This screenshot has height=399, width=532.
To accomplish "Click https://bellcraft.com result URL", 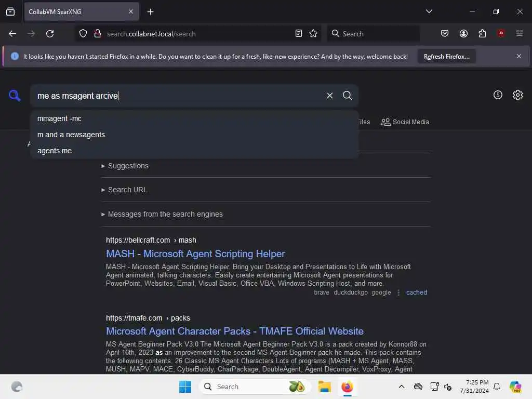I will 151,240.
